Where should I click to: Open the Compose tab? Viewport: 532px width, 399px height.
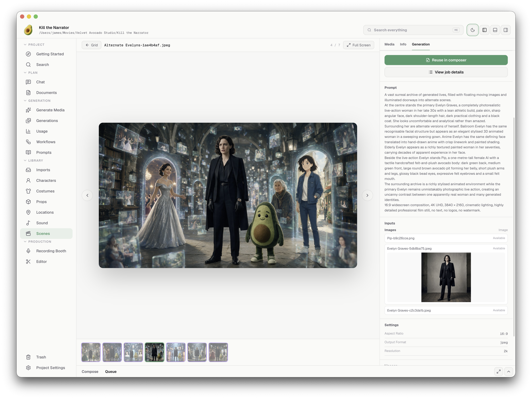[90, 371]
